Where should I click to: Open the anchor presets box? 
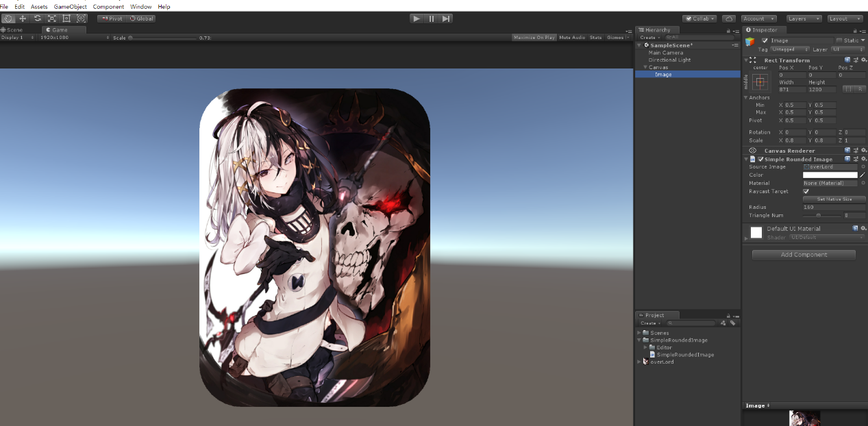(760, 82)
